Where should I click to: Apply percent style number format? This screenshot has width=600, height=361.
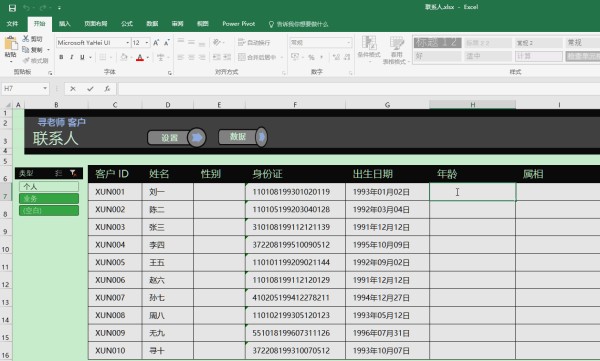tap(311, 57)
